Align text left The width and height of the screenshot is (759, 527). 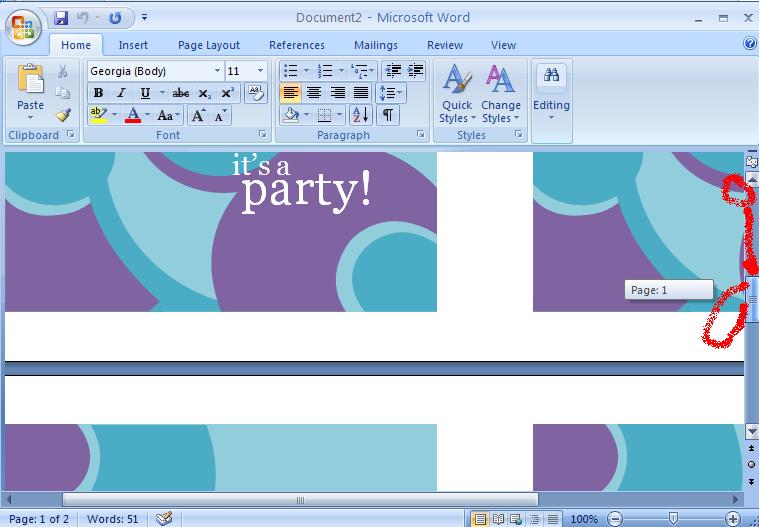(290, 93)
